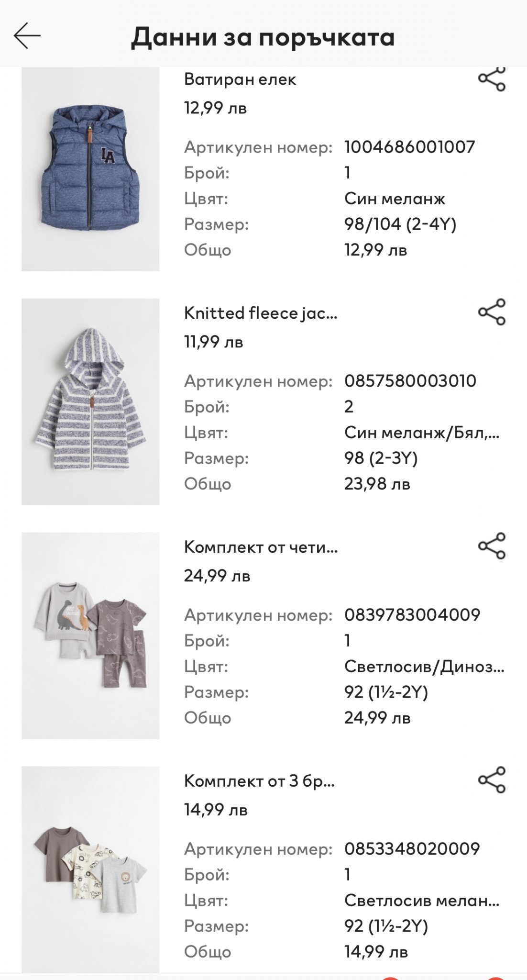Tap the Комплект от 3 бр... product title
Image resolution: width=527 pixels, height=980 pixels.
(259, 781)
